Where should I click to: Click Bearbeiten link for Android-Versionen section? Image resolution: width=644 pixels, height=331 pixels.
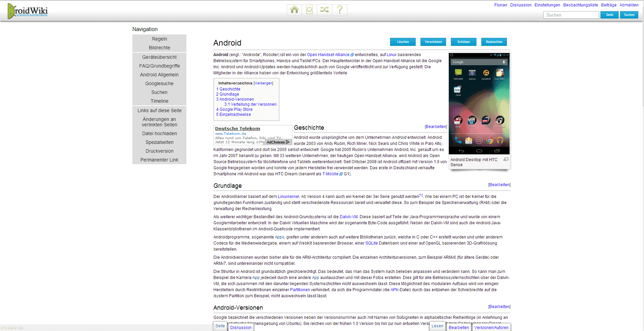(499, 307)
